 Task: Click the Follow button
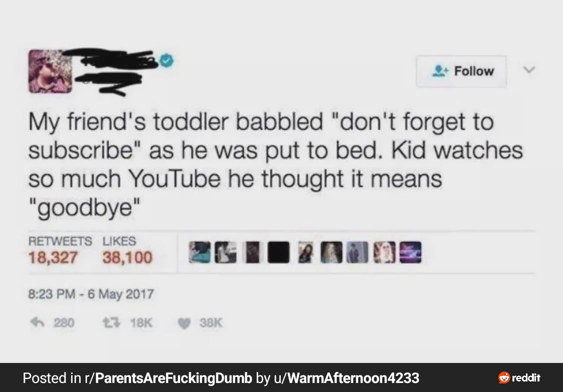pos(461,71)
